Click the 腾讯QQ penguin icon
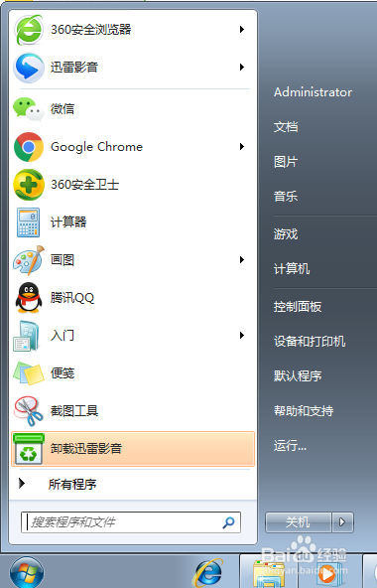 point(29,298)
